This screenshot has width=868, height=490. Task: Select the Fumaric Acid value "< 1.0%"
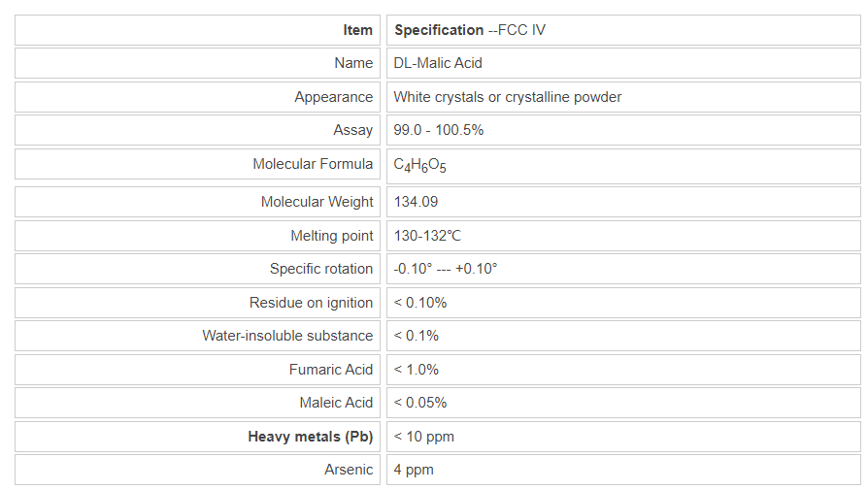point(417,370)
